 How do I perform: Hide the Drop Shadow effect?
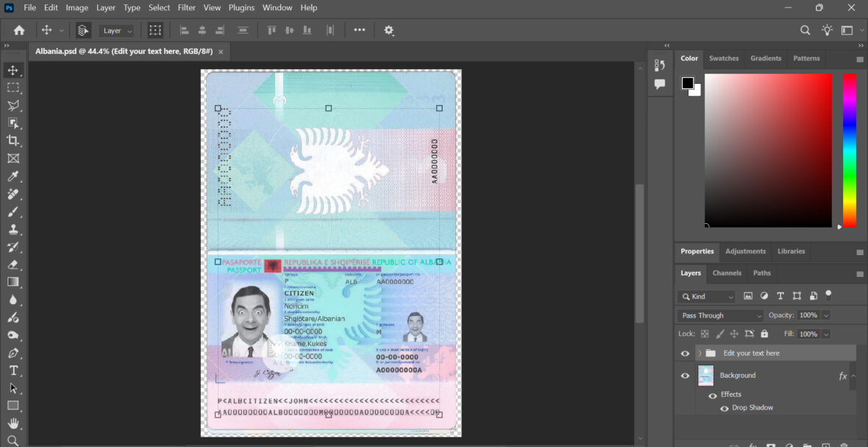[x=725, y=407]
